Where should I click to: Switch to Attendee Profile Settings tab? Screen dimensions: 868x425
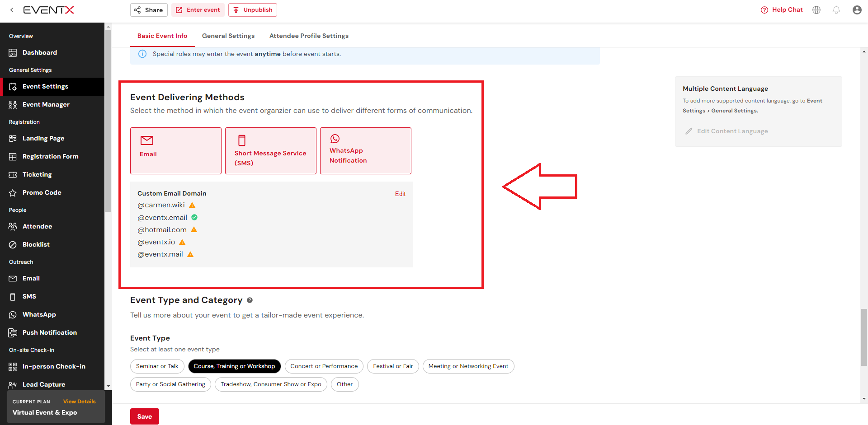[309, 36]
